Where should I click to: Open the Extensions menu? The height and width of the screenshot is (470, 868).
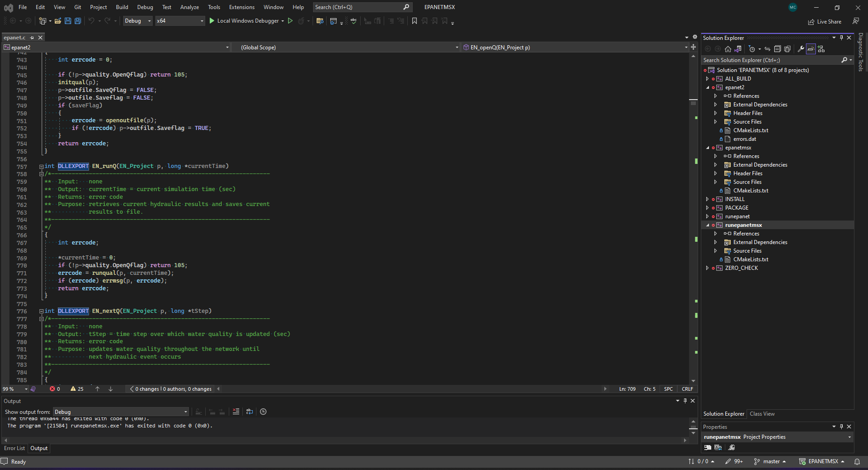(x=242, y=7)
